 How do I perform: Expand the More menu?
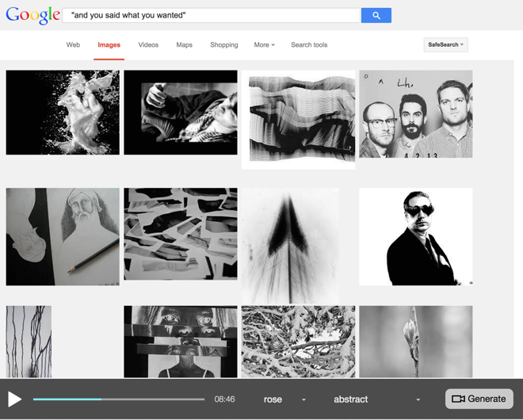pyautogui.click(x=264, y=45)
